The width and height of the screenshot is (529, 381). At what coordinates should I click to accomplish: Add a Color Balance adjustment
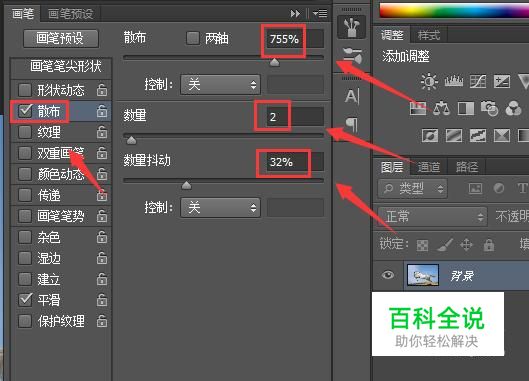coord(442,109)
